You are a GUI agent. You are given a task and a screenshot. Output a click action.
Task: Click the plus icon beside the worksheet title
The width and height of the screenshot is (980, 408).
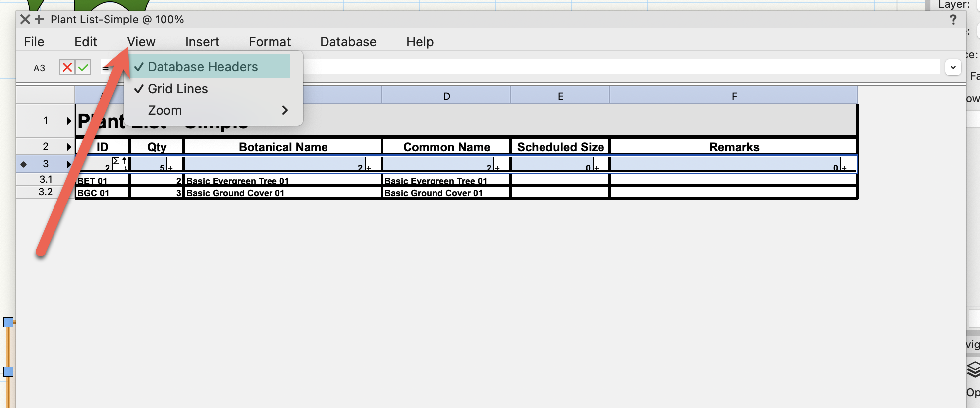[39, 19]
